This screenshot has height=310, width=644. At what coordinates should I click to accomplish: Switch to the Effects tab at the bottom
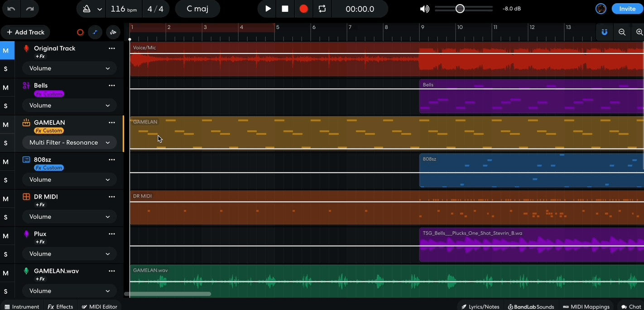tap(60, 306)
